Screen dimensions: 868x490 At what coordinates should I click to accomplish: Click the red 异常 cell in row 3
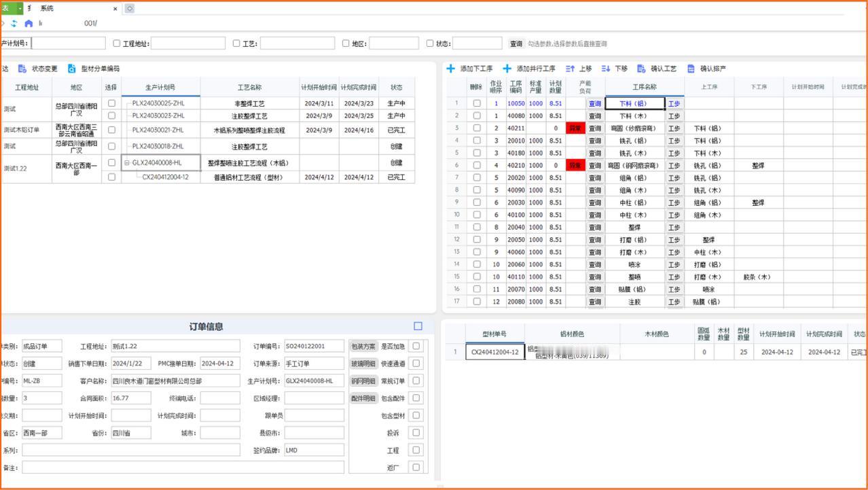(x=575, y=128)
